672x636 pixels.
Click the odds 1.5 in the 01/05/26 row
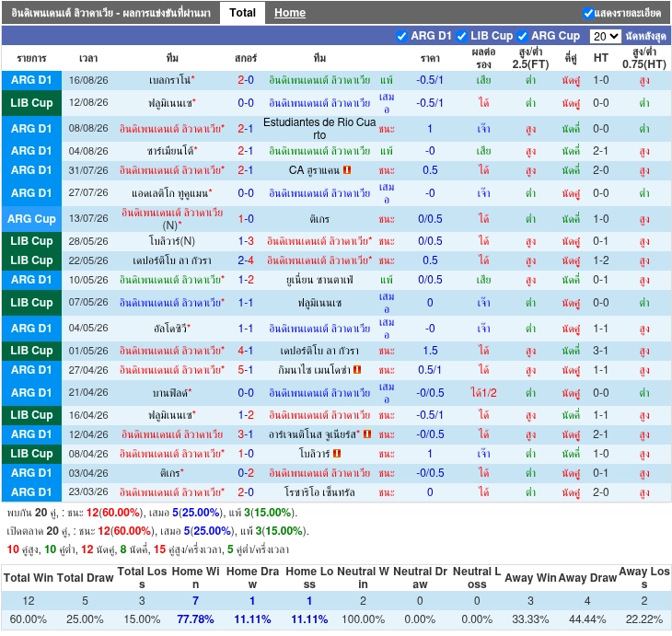[x=430, y=351]
